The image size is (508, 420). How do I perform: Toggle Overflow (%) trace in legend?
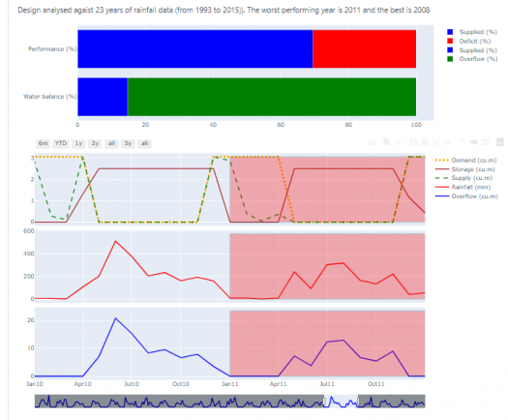pos(472,59)
